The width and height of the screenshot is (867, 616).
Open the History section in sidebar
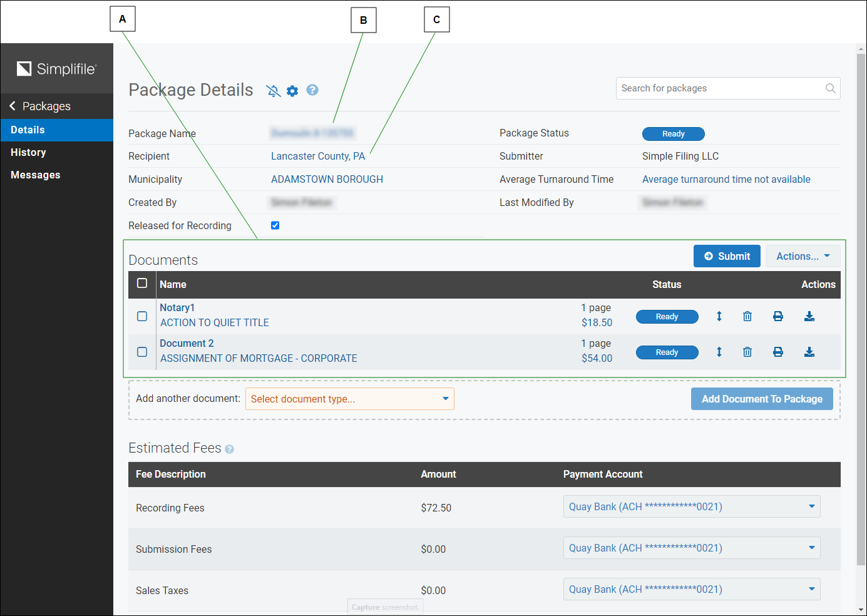[28, 153]
